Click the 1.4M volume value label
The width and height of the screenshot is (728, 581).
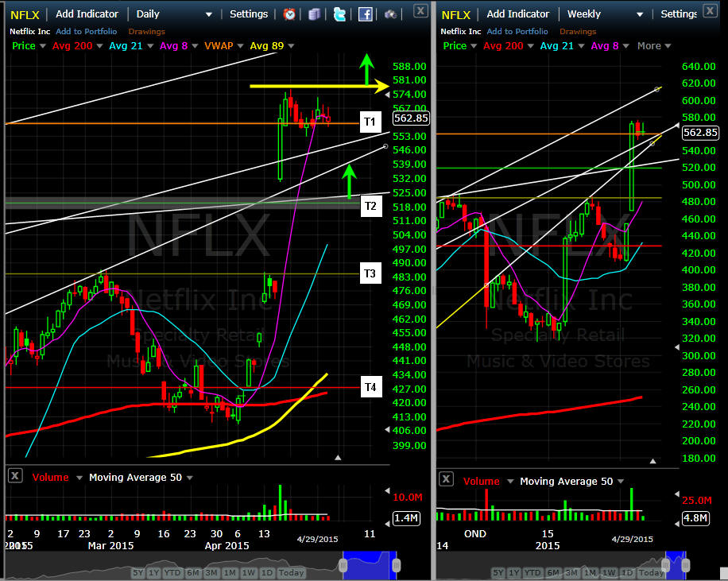[x=406, y=518]
